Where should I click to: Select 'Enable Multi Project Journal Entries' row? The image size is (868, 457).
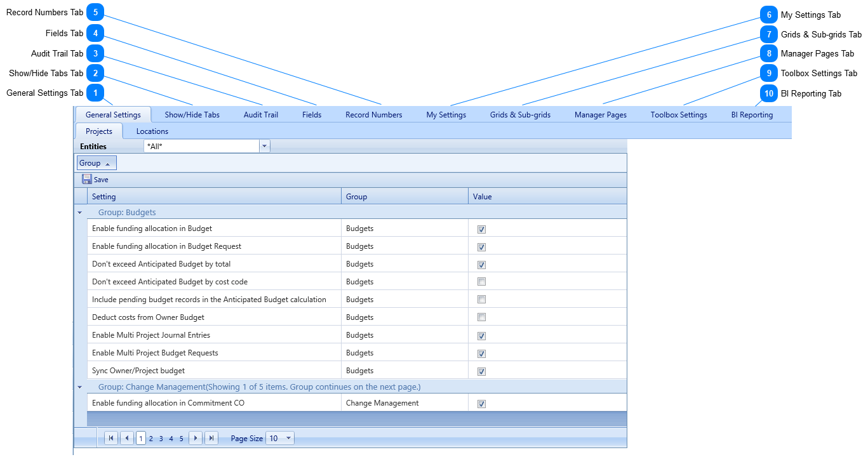pyautogui.click(x=357, y=334)
